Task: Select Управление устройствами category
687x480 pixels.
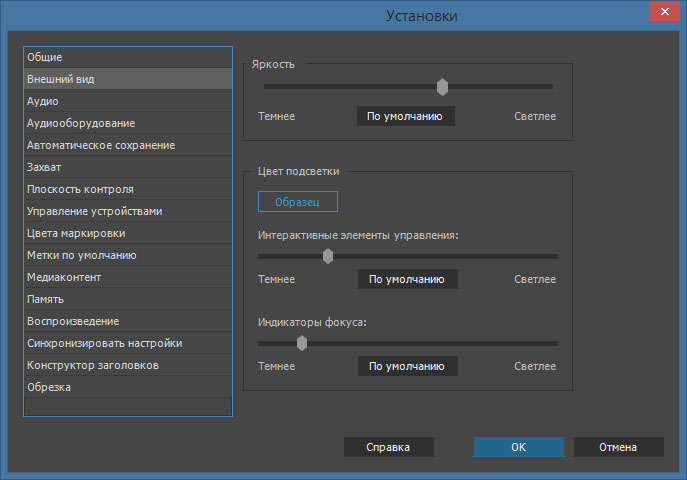Action: 128,211
